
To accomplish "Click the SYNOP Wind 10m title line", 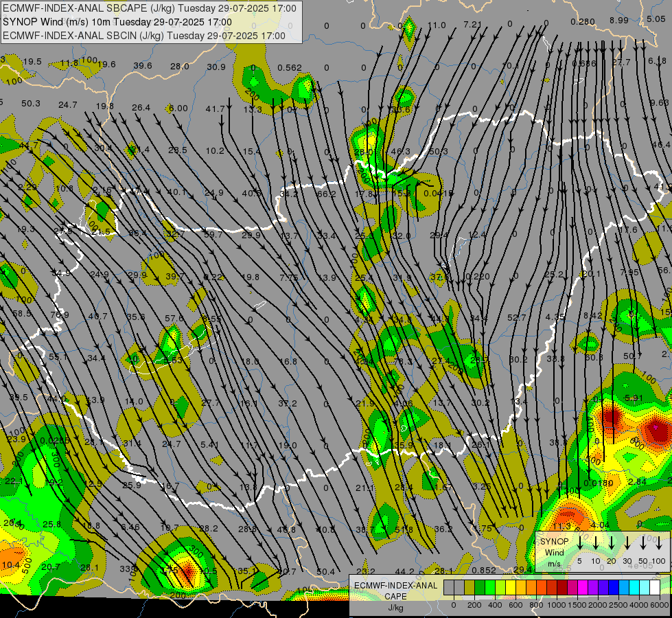I will (x=117, y=22).
